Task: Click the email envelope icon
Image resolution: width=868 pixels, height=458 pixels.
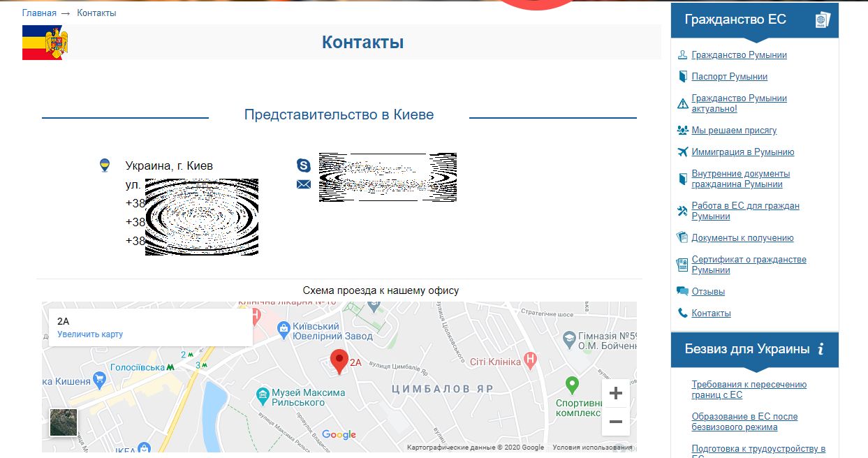Action: coord(303,184)
